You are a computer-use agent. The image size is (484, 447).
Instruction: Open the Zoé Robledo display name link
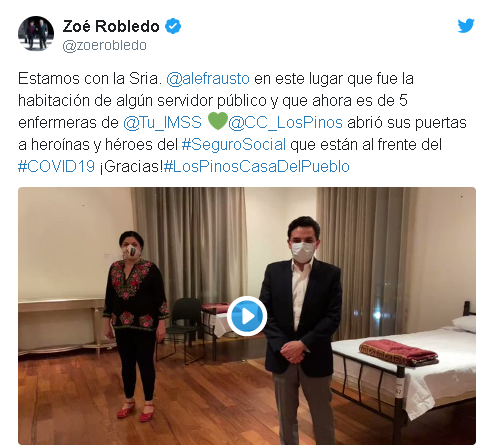tap(111, 26)
